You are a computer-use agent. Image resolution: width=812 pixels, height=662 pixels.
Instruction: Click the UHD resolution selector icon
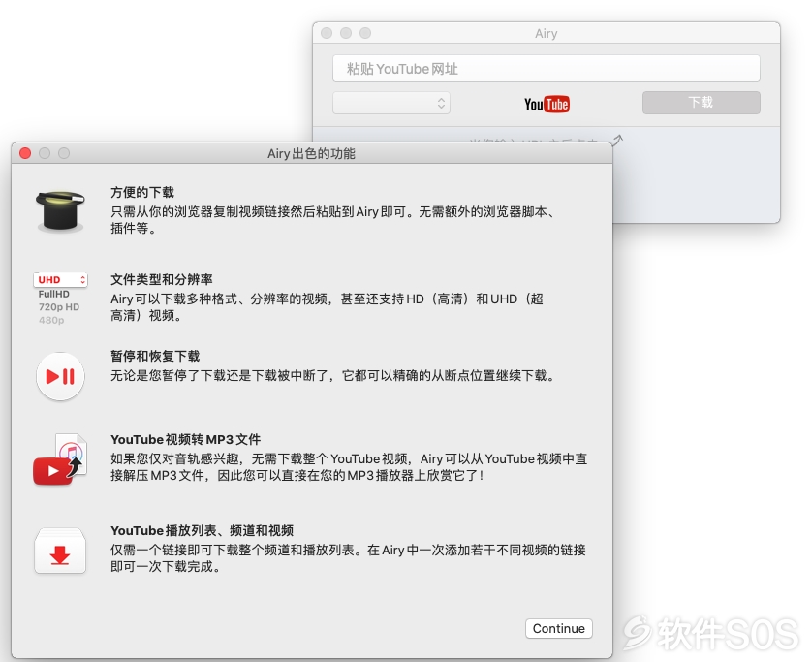61,280
